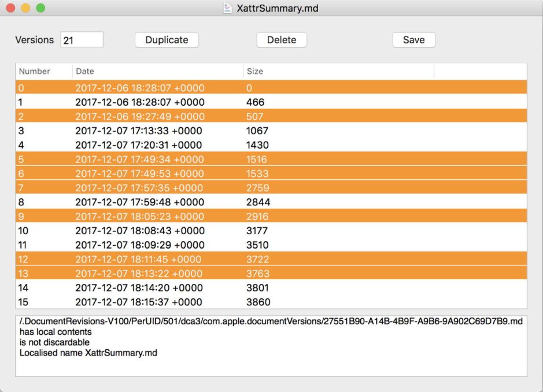Select version 4 row sized 1430
This screenshot has width=543, height=392.
pyautogui.click(x=139, y=145)
